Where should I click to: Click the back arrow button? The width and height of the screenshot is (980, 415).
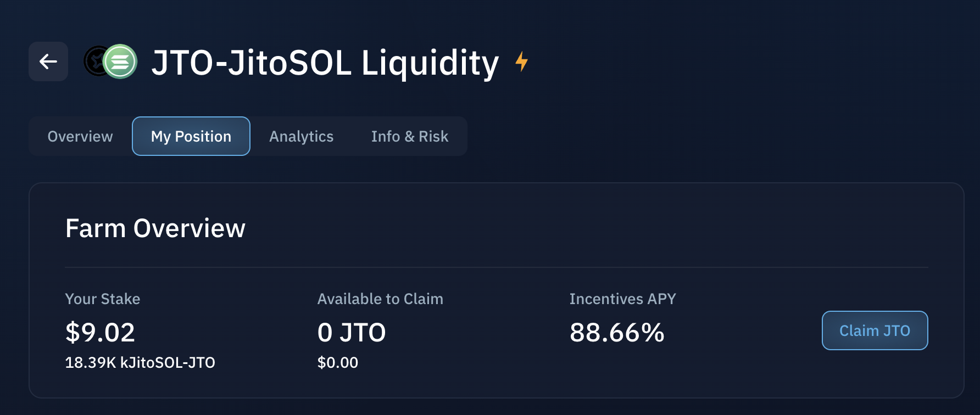[x=48, y=61]
